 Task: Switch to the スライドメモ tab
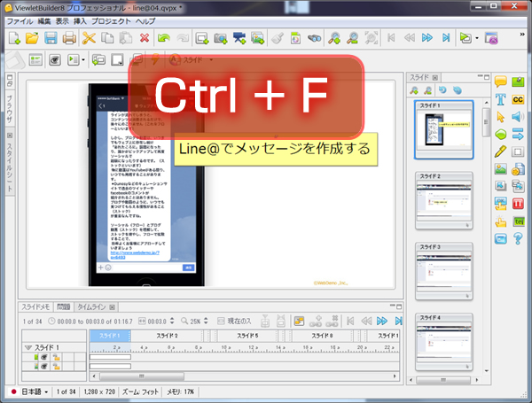[35, 306]
